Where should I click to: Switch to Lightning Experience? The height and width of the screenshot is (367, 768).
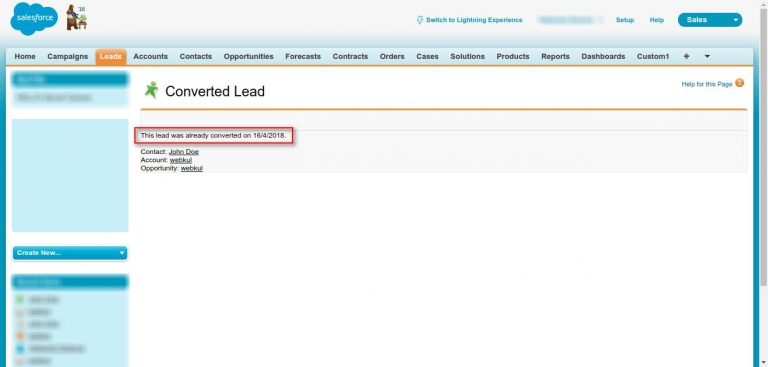(x=474, y=20)
